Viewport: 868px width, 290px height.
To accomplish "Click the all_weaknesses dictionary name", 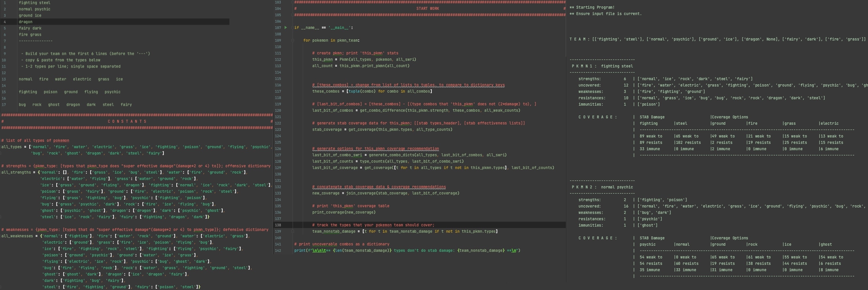I will tap(17, 236).
